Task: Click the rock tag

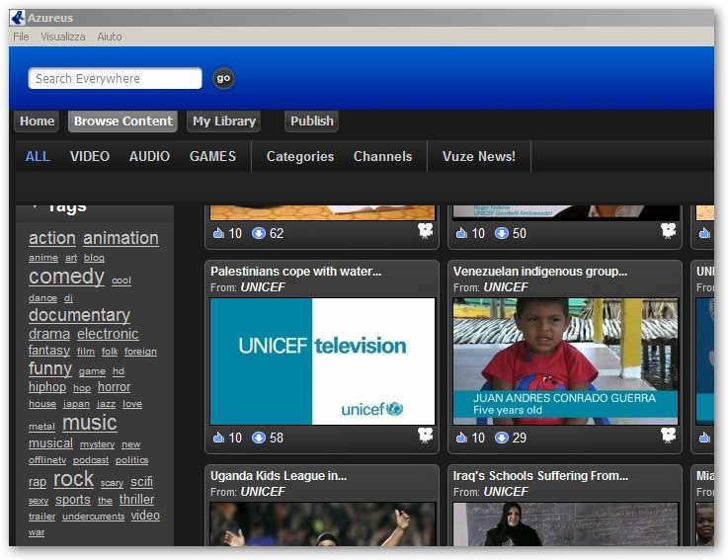Action: pos(73,480)
